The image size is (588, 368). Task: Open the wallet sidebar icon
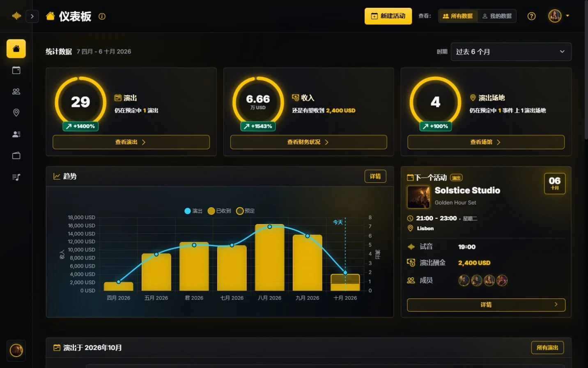(x=16, y=155)
